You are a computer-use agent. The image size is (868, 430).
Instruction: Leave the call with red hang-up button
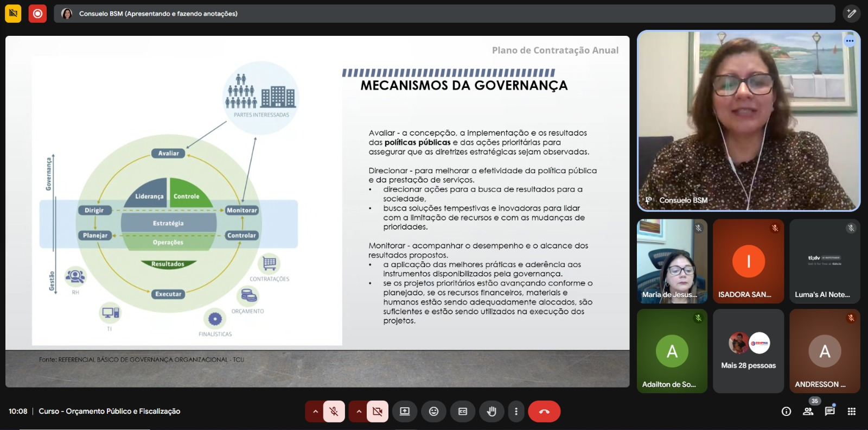544,412
